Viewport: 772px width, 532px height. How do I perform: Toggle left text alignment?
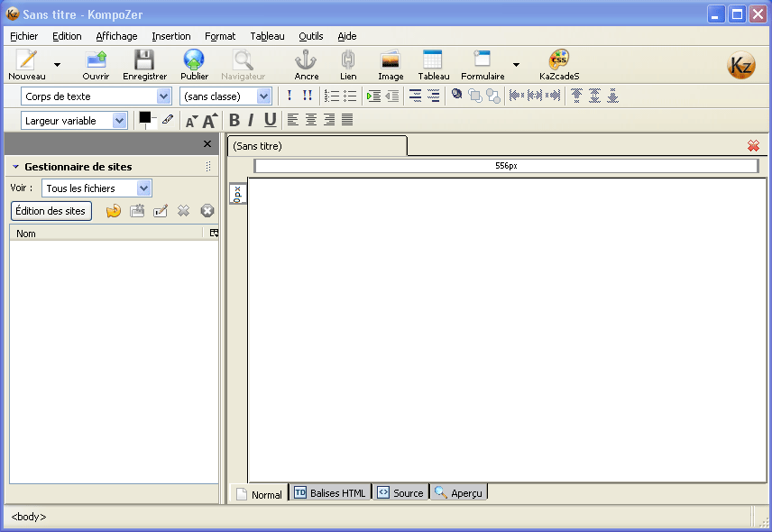tap(293, 120)
